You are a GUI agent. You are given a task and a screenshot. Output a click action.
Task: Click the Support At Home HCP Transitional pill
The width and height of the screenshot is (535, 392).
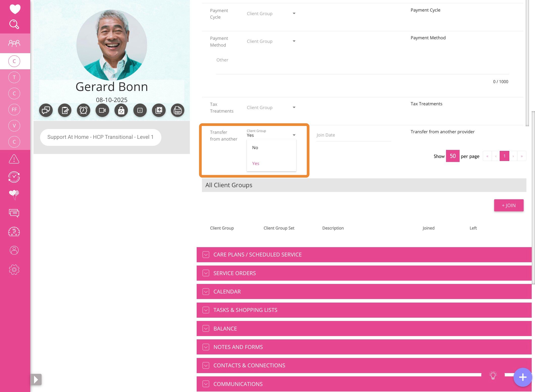coord(100,137)
